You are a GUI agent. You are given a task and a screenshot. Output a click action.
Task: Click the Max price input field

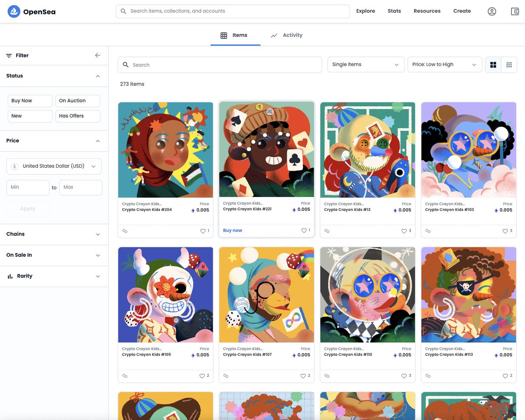click(x=80, y=187)
